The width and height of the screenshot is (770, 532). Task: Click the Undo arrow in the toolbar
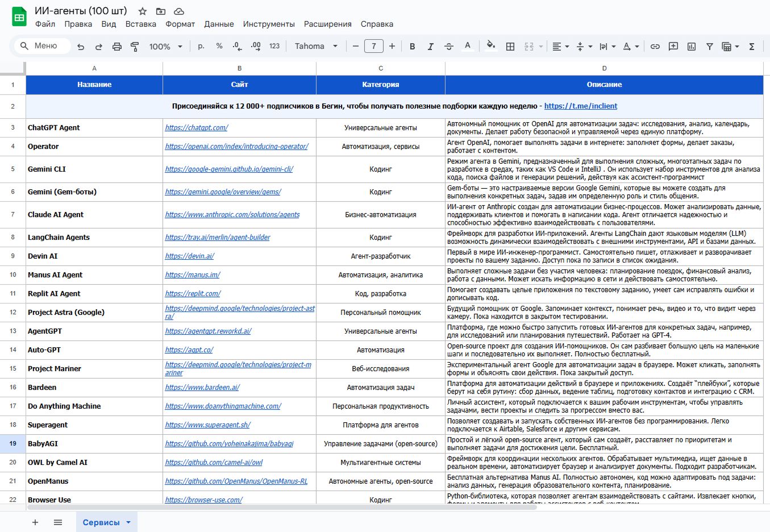(x=81, y=47)
